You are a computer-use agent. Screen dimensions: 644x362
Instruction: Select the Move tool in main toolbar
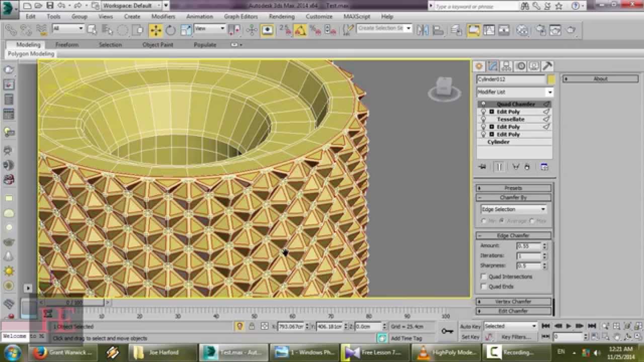[155, 30]
